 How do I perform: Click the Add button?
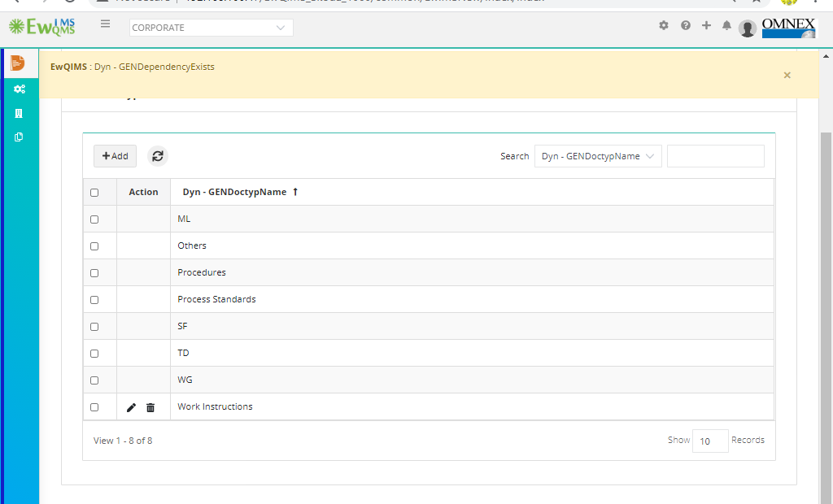pos(116,156)
